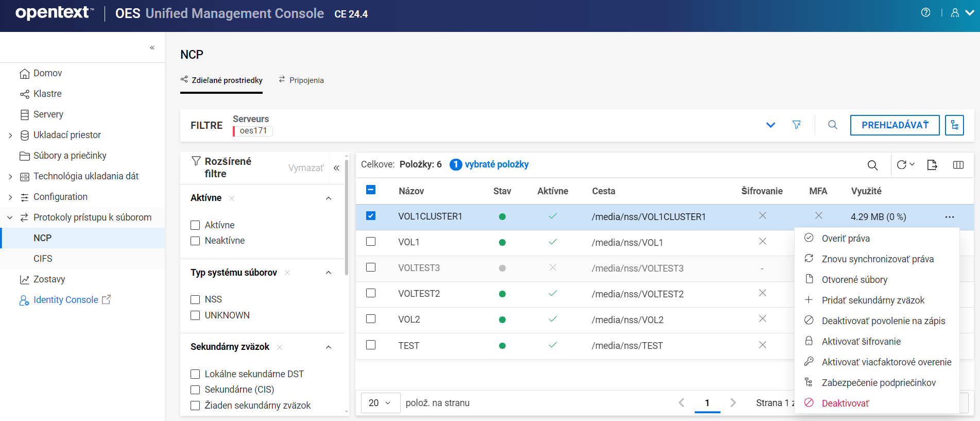Switch to the Pripojenia tab
Viewport: 980px width, 421px height.
click(301, 80)
